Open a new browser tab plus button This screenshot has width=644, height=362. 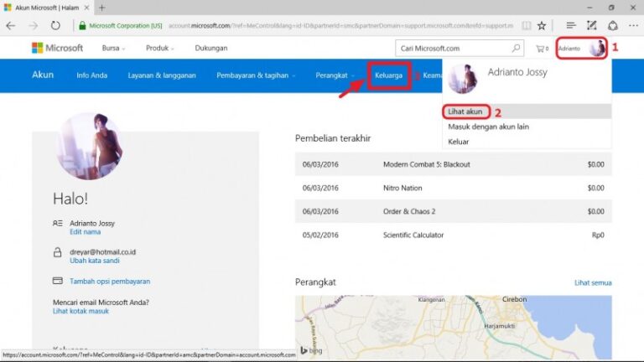[x=101, y=8]
